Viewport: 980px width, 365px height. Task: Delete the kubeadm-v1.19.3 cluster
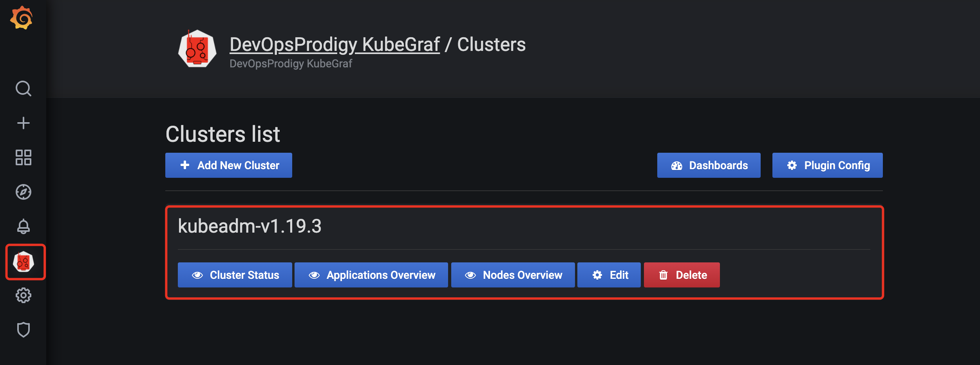pyautogui.click(x=682, y=275)
